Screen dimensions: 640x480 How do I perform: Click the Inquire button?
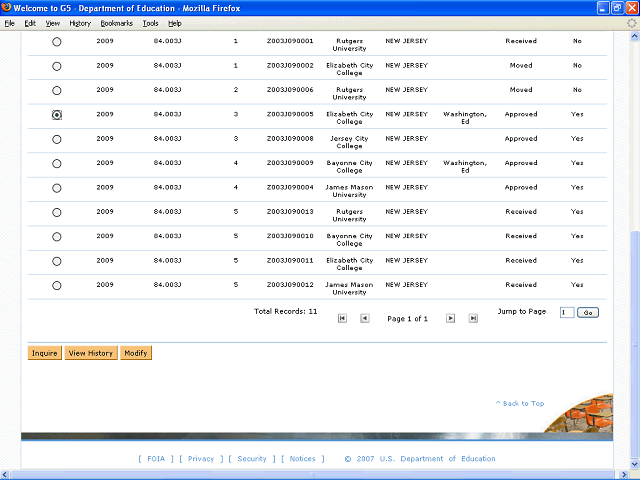44,353
